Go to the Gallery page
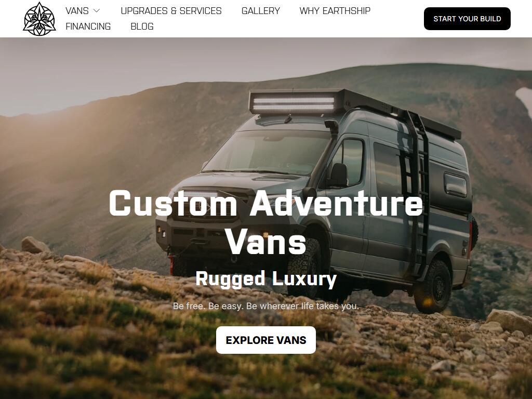This screenshot has width=532, height=399. pyautogui.click(x=261, y=11)
